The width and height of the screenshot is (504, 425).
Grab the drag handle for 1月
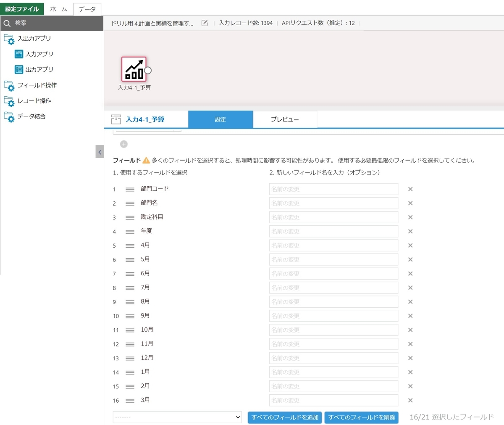click(130, 372)
